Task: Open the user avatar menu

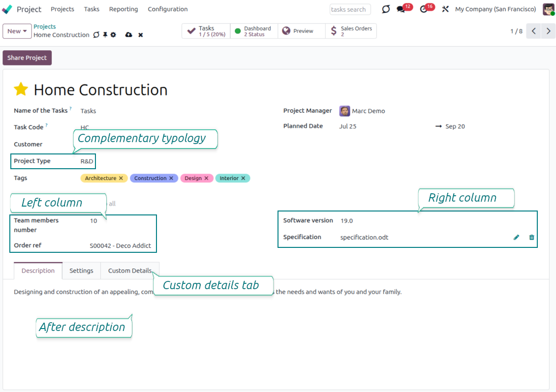Action: click(x=548, y=9)
